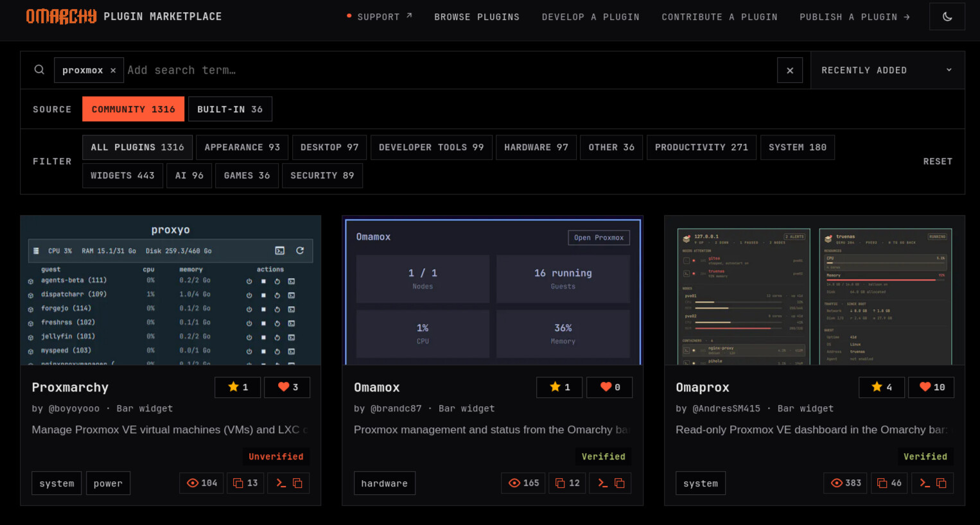Open Contribute a Plugin page
The image size is (980, 525).
(x=719, y=17)
